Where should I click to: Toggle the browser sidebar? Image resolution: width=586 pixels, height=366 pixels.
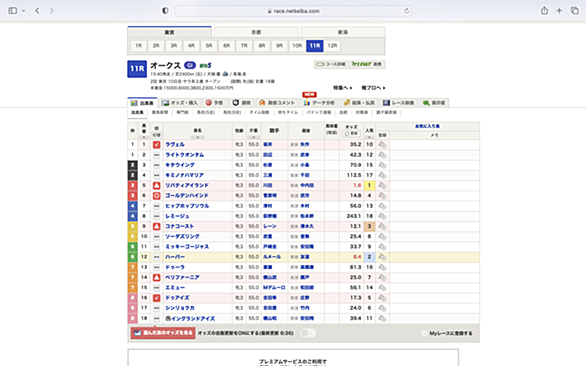pos(13,11)
